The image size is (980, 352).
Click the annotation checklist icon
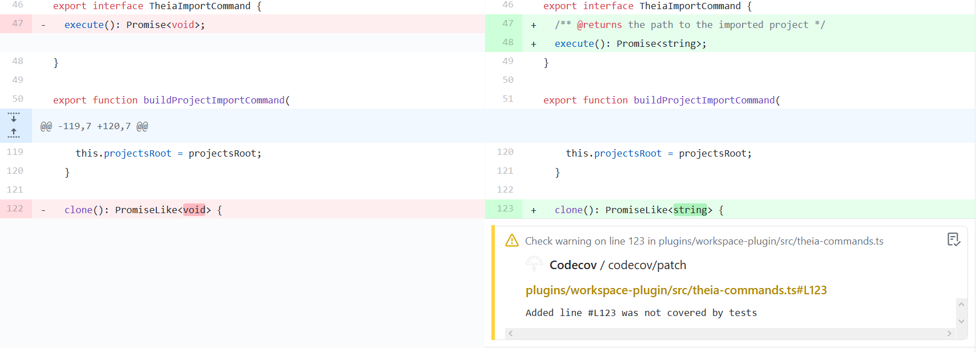click(x=953, y=239)
